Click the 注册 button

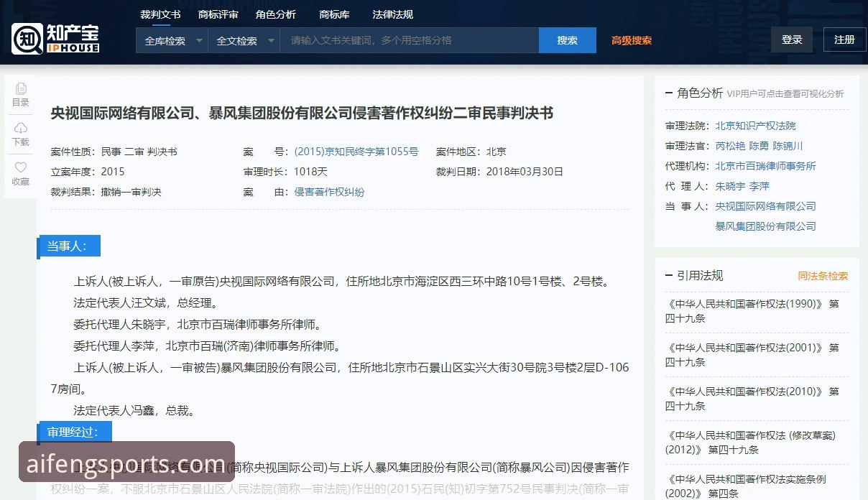coord(845,40)
